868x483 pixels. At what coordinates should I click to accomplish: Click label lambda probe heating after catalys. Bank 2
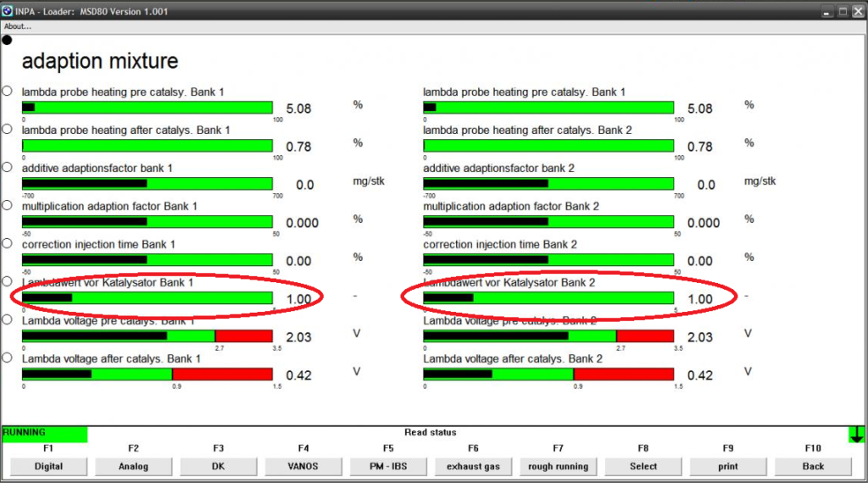527,130
